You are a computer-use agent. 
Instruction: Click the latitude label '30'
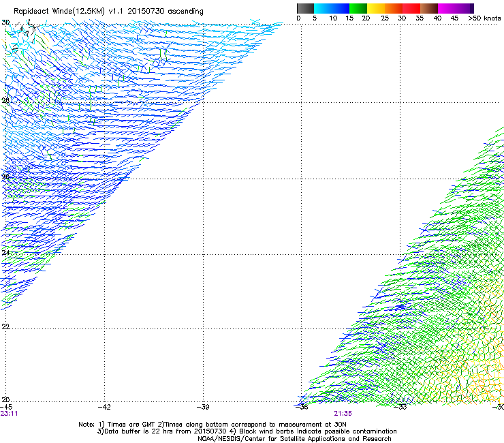click(5, 22)
